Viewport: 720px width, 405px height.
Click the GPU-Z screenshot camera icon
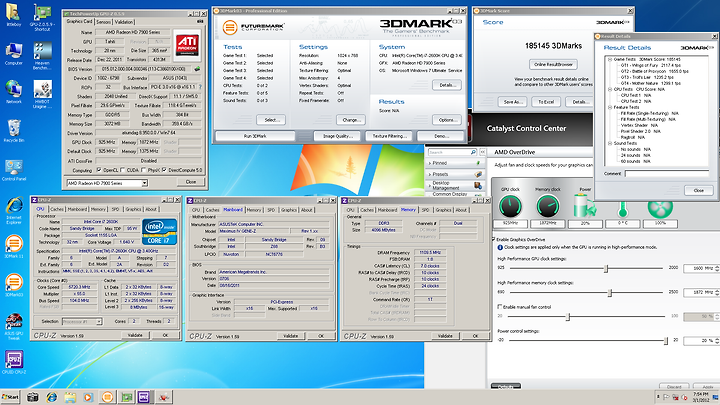pos(199,22)
